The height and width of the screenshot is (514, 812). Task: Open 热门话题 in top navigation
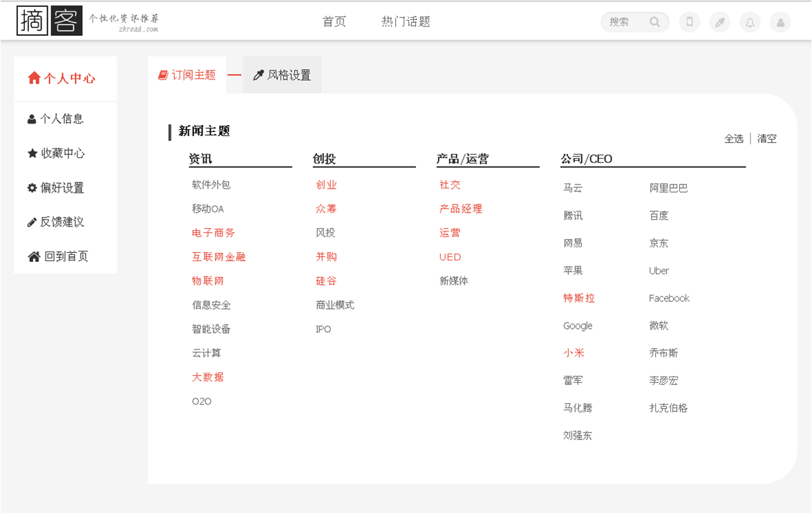point(406,21)
